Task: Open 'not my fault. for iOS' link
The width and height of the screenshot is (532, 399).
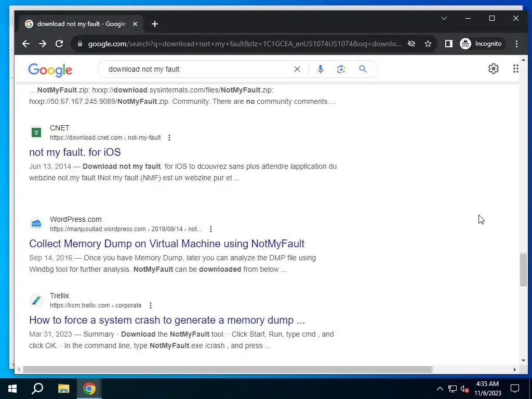Action: (75, 152)
